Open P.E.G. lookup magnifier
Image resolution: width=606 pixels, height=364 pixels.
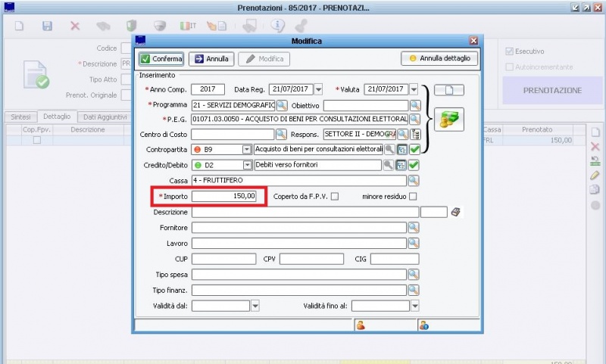414,119
